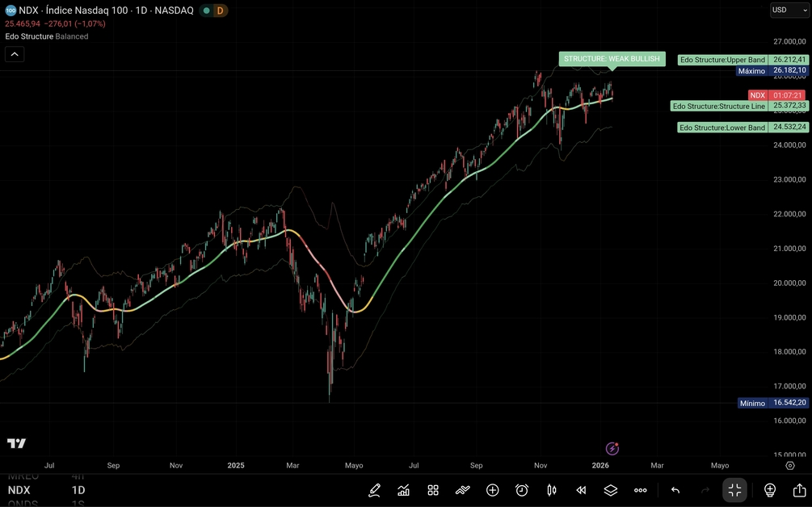Share the chart with the share icon

[x=799, y=489]
